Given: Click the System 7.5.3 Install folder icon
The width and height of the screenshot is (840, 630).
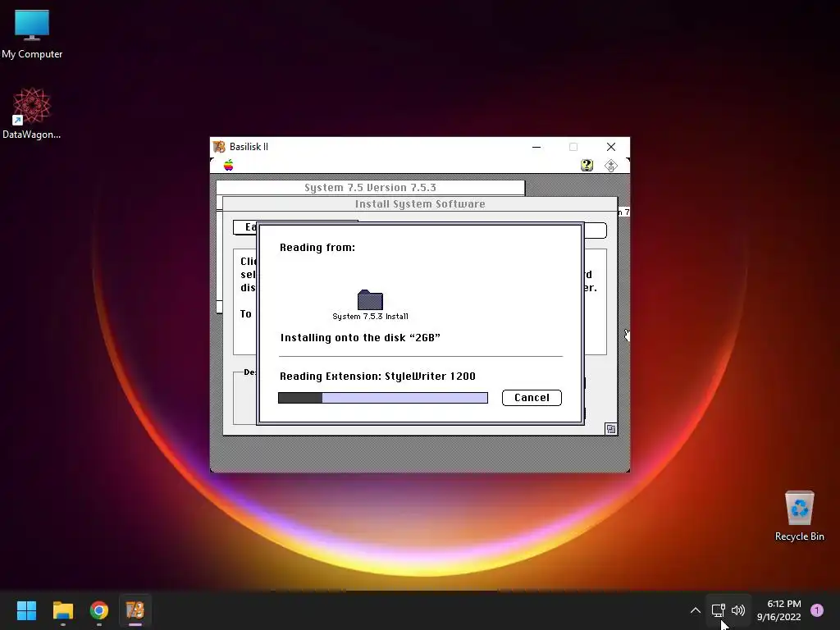Looking at the screenshot, I should click(370, 300).
